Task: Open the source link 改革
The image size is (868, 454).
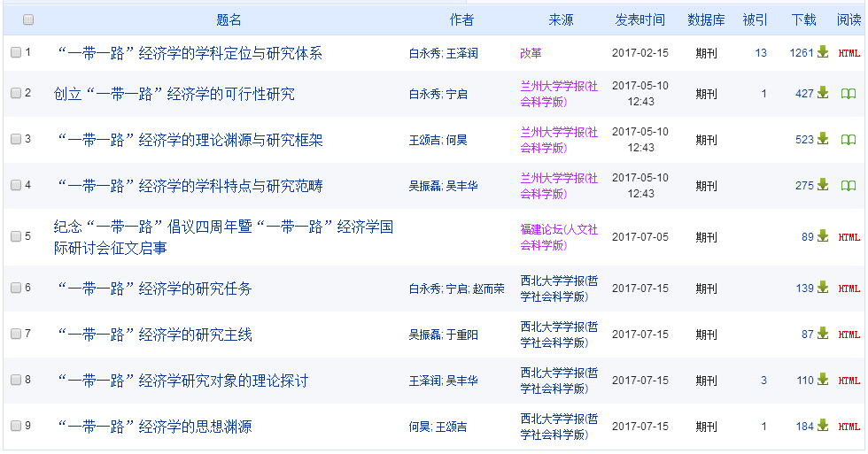Action: (531, 53)
